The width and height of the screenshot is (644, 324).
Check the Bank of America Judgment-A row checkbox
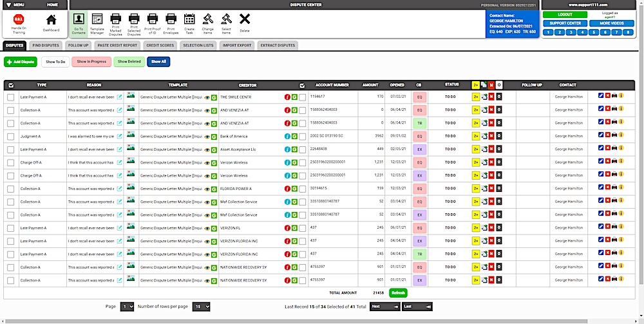(11, 137)
